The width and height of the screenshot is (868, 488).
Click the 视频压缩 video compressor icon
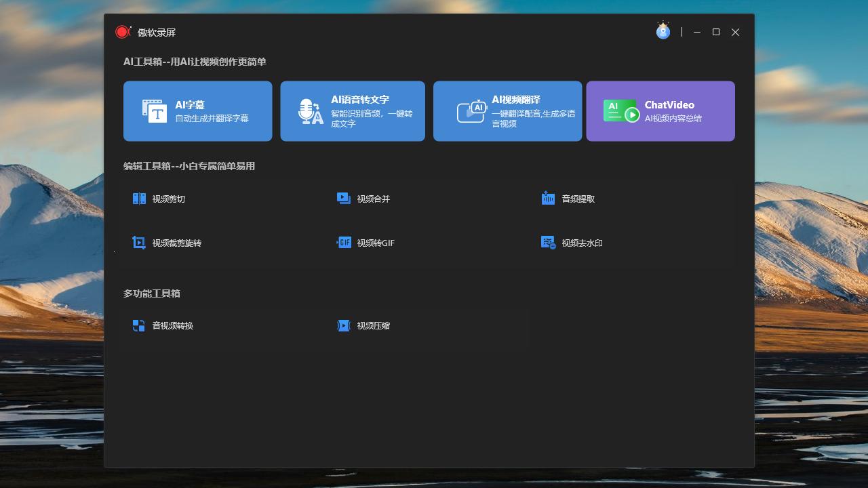[x=344, y=325]
